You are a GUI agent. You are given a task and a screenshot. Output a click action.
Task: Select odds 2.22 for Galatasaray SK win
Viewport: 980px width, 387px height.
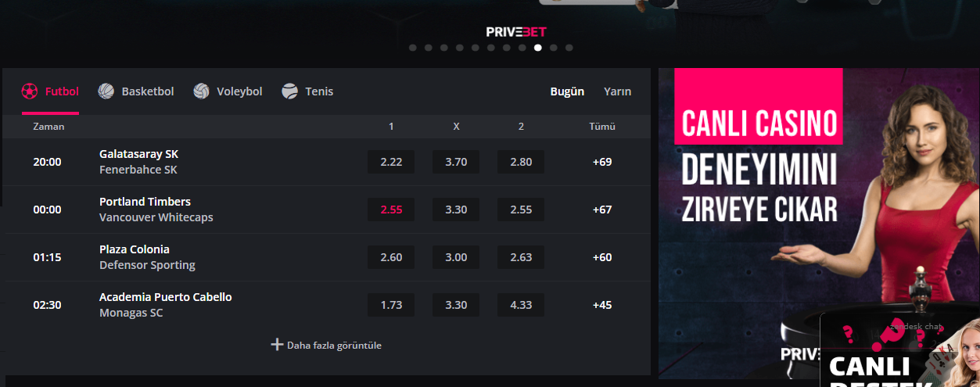(391, 162)
